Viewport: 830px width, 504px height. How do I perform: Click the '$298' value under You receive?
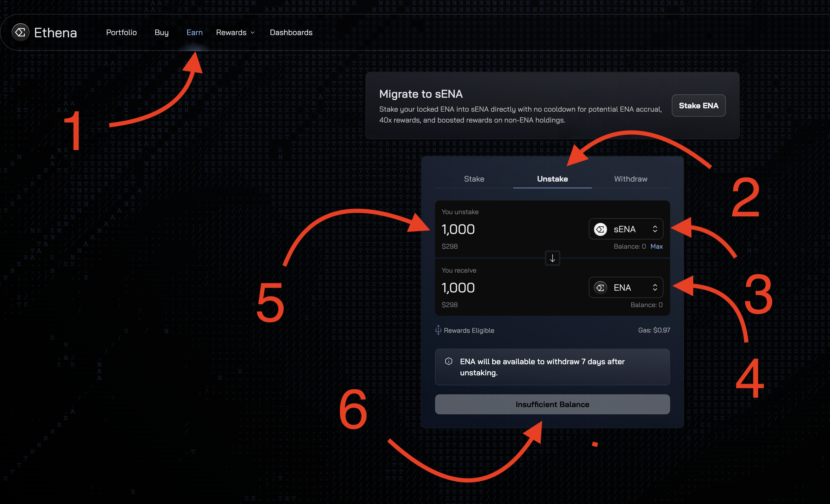click(450, 305)
